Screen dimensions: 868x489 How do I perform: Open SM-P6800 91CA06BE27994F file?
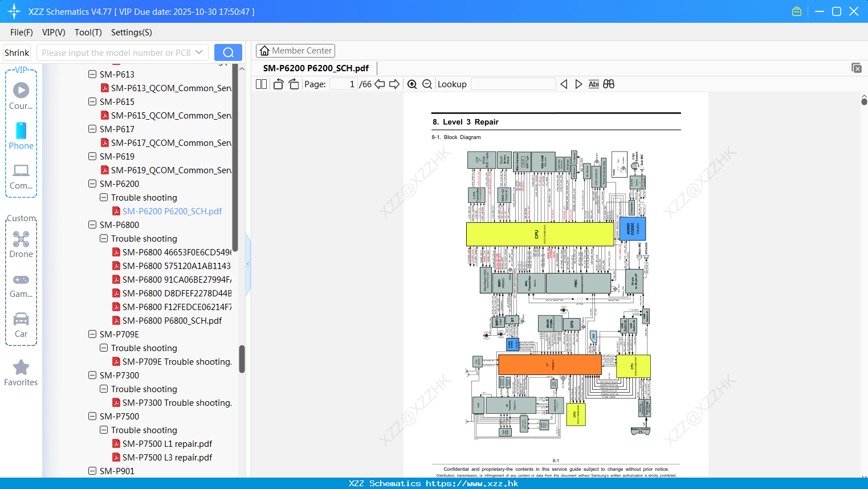pos(172,279)
